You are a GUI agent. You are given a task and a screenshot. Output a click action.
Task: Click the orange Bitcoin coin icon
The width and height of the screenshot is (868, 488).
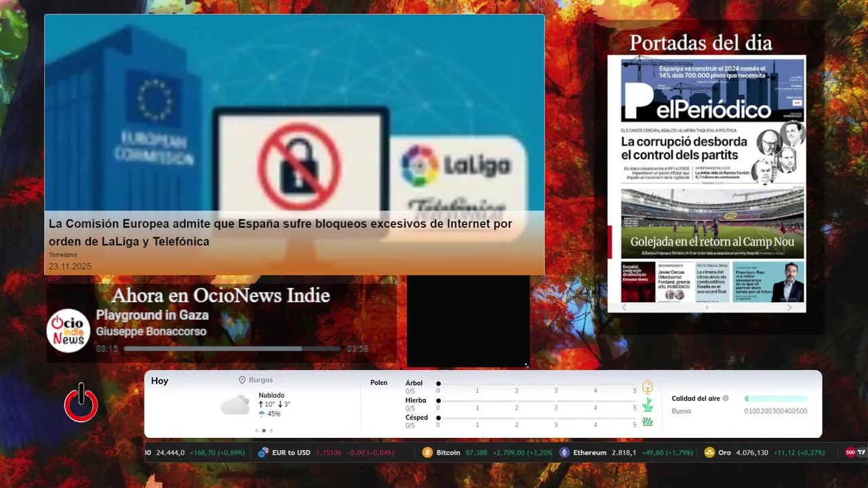[x=427, y=453]
